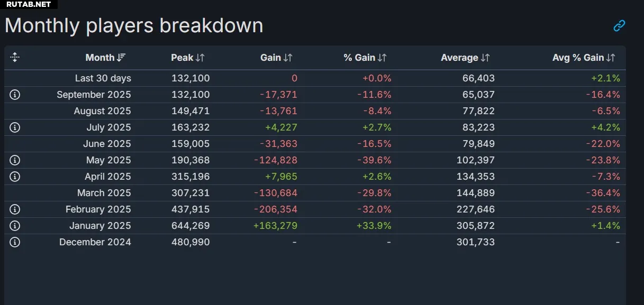Sort table by Peak column
Screen dimensions: 644x305
(x=188, y=58)
